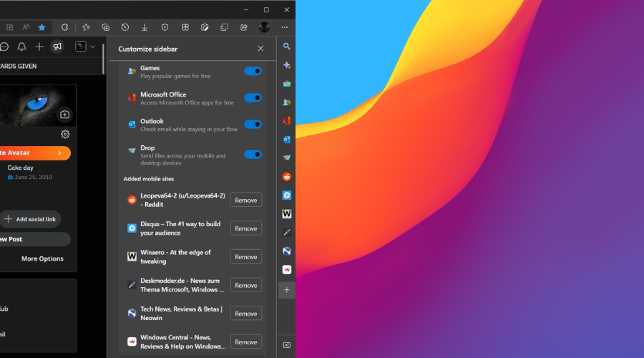Open Settings and more ellipsis menu
The width and height of the screenshot is (644, 358).
click(x=285, y=27)
